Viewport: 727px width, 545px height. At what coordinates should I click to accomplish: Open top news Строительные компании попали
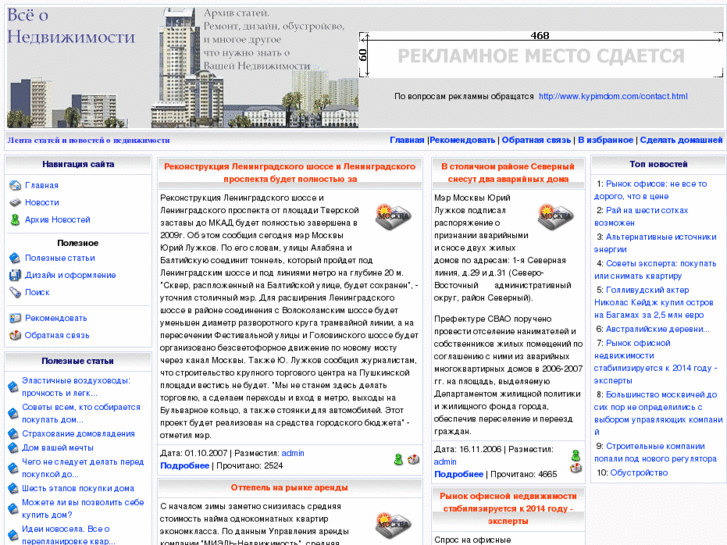656,452
